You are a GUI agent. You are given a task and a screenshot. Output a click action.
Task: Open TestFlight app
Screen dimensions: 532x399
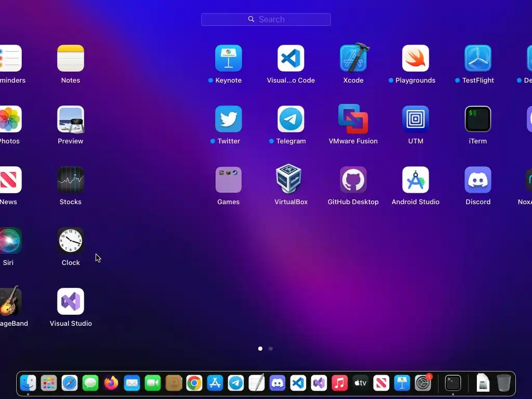pos(478,58)
